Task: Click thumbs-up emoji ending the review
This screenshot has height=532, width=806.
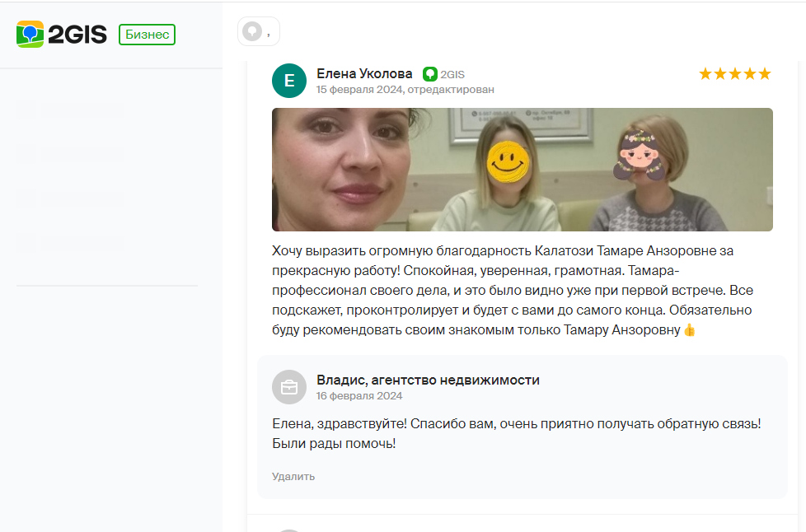Action: point(689,330)
